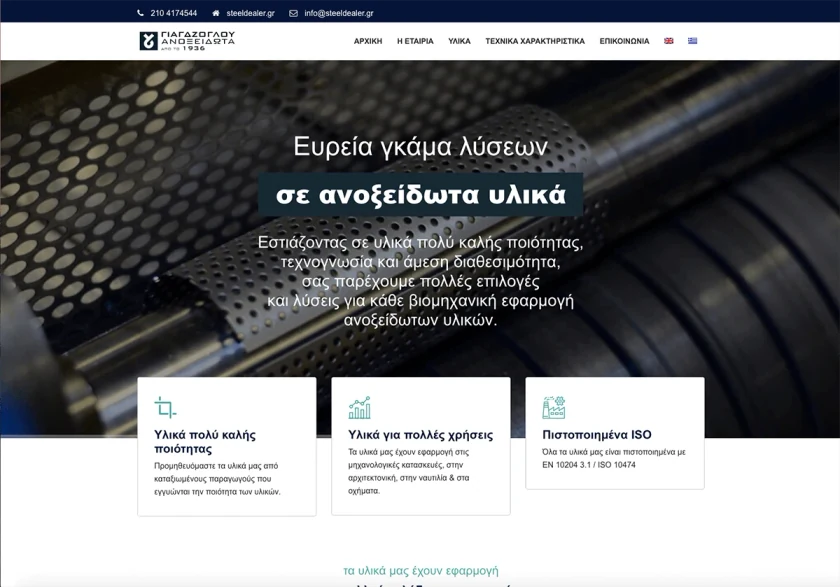Click the description mentioning μηχανολογικές κατασκευές

point(409,471)
